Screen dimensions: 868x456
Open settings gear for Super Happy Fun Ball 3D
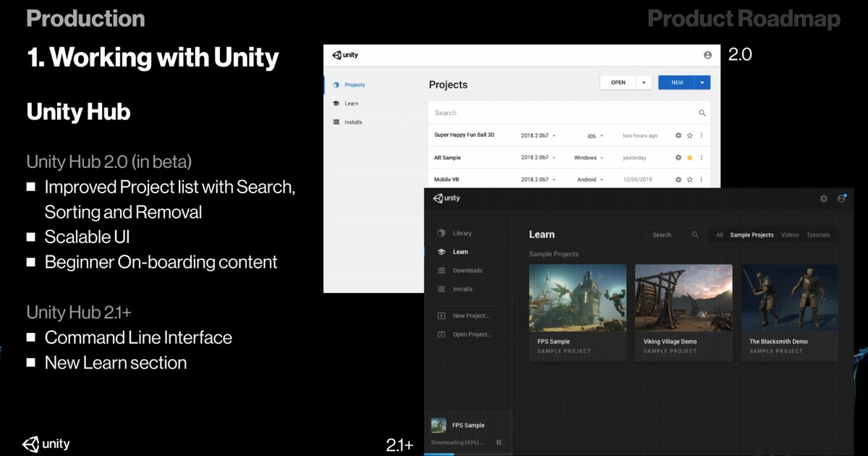click(x=678, y=135)
